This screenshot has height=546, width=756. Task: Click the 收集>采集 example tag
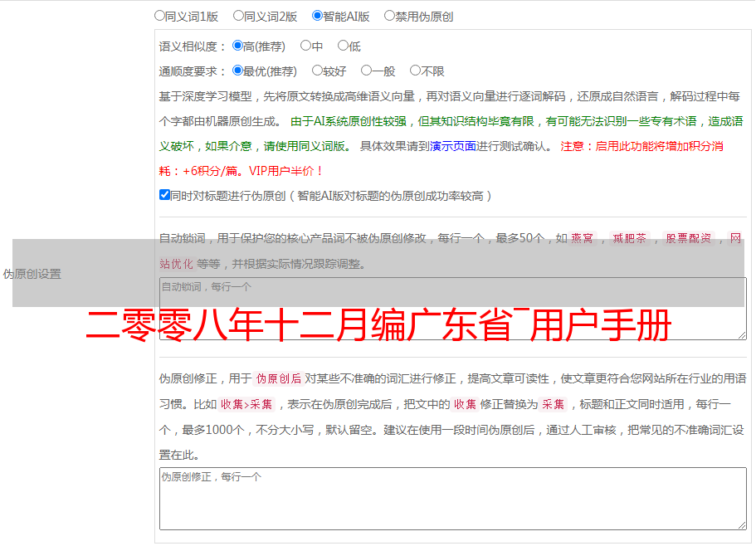(246, 404)
